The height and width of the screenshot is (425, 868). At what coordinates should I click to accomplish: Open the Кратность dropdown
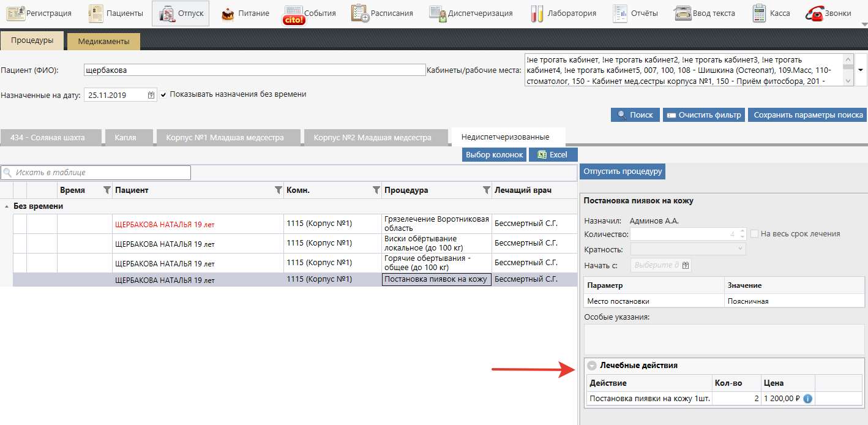[741, 249]
